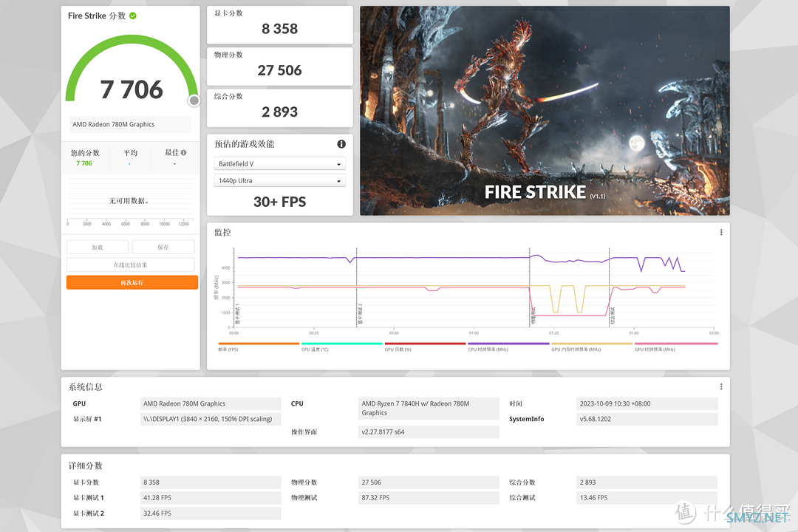This screenshot has height=532, width=798.
Task: Click the gray knob on the score gauge
Action: tap(194, 100)
